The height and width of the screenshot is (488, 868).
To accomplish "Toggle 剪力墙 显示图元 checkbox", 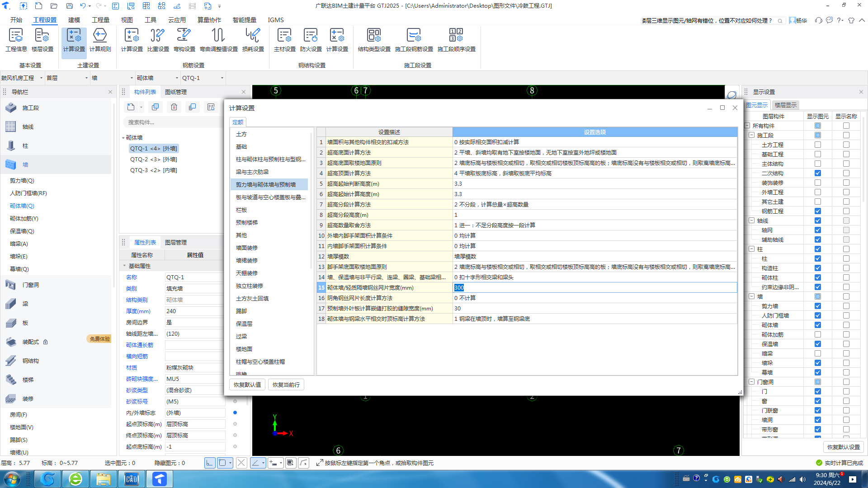I will (818, 306).
